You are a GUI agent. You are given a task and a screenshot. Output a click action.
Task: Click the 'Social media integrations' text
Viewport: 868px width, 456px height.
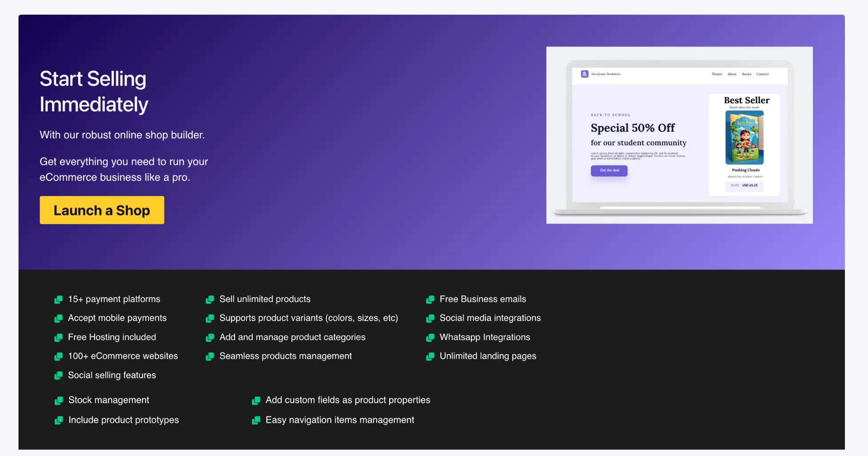point(490,318)
